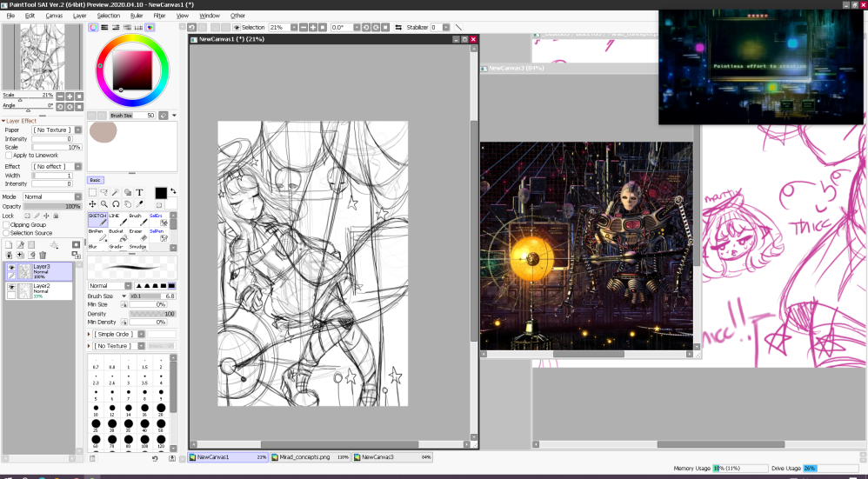The image size is (868, 479).
Task: Choose the SKETCH brush preset
Action: [x=97, y=220]
